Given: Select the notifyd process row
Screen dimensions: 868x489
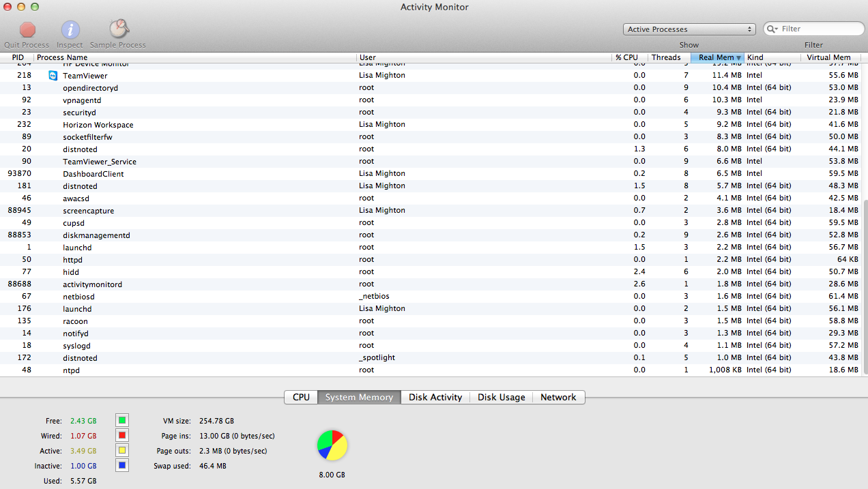Looking at the screenshot, I should tap(431, 334).
